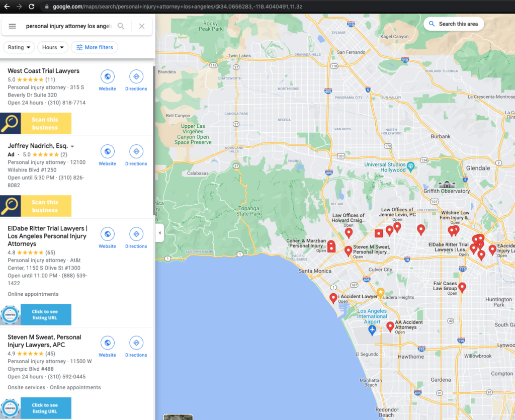Image resolution: width=515 pixels, height=420 pixels.
Task: Collapse the side panel with arrow tab
Action: point(159,233)
